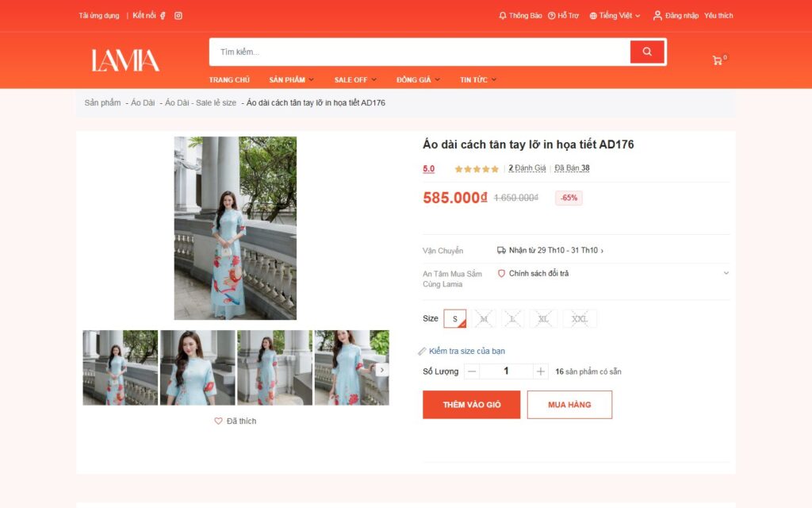The width and height of the screenshot is (812, 508).
Task: Click the ruler icon beside size check
Action: pos(422,351)
